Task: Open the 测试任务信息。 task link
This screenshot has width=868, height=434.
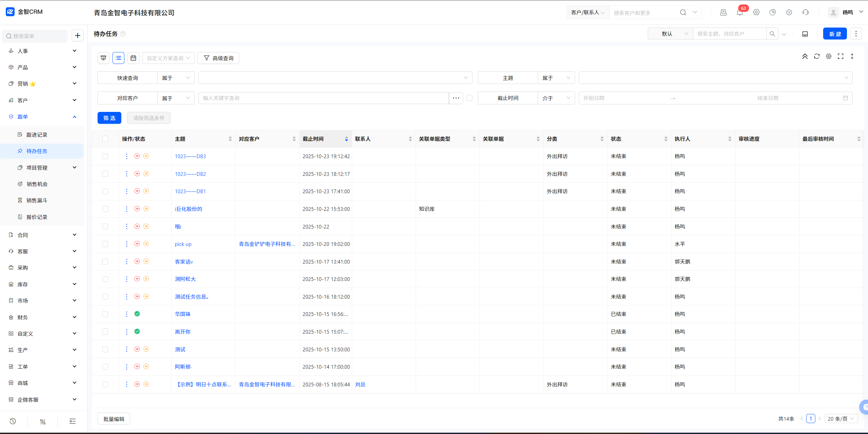Action: tap(192, 297)
